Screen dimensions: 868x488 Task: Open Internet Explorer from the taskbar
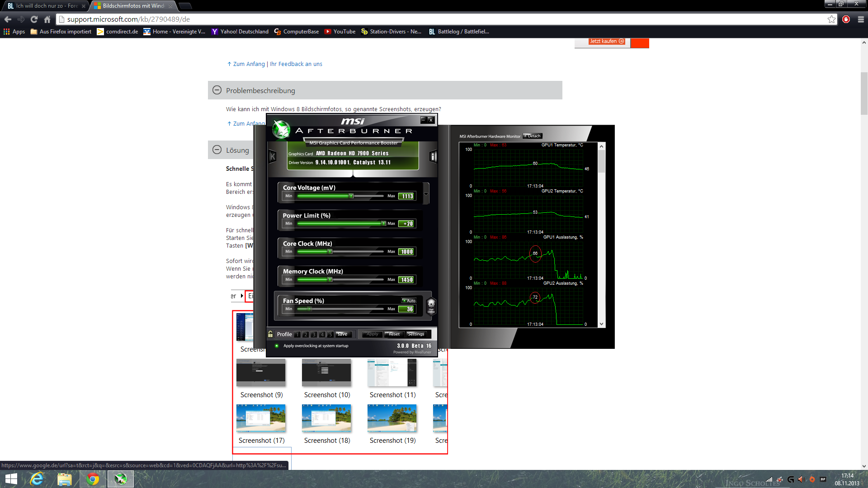point(37,479)
